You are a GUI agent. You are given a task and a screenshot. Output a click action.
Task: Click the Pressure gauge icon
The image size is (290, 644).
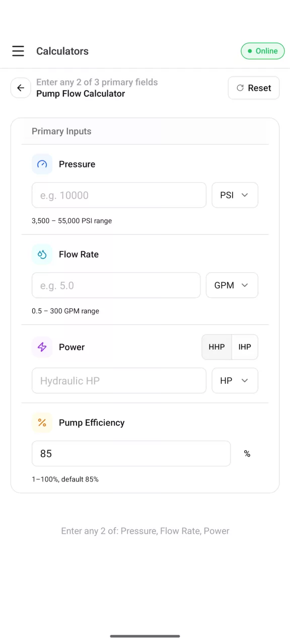click(x=42, y=164)
